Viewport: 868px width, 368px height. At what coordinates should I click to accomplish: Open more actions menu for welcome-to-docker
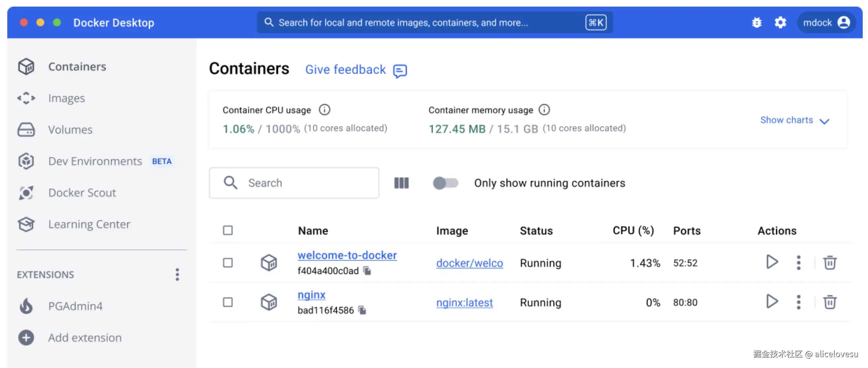tap(798, 262)
